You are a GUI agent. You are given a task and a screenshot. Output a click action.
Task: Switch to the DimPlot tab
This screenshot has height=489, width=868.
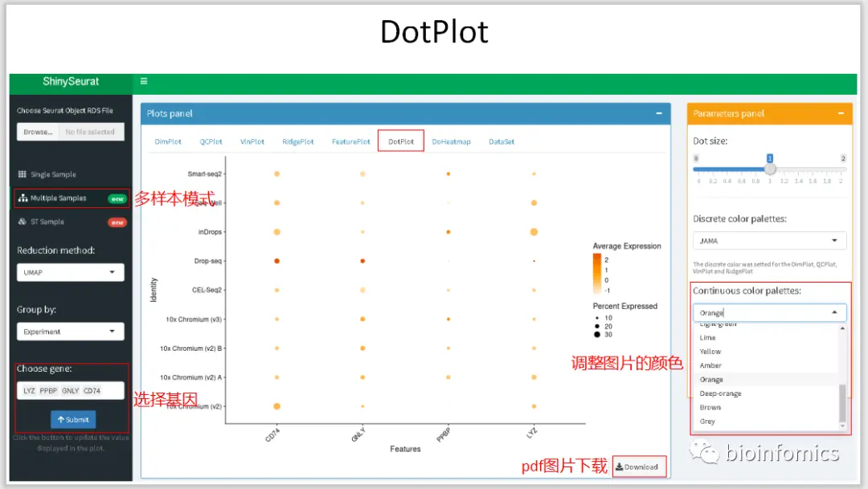[x=168, y=141]
